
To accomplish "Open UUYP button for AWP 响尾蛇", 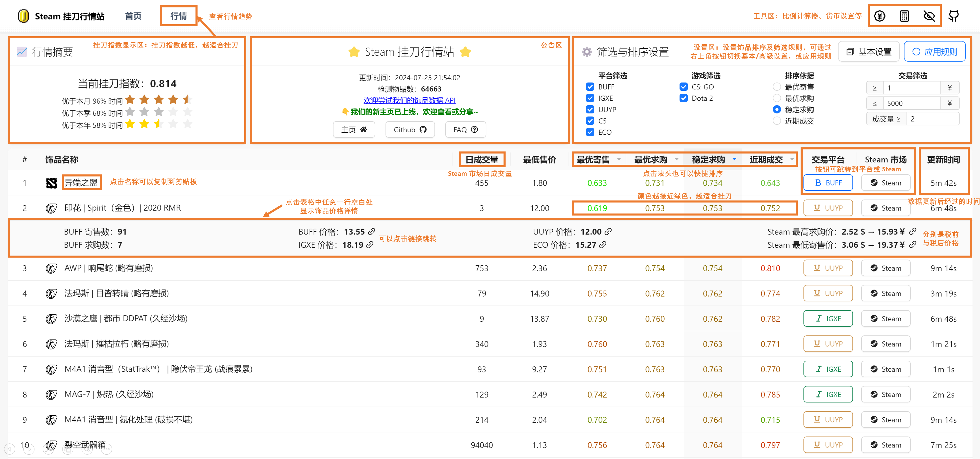I will coord(828,268).
